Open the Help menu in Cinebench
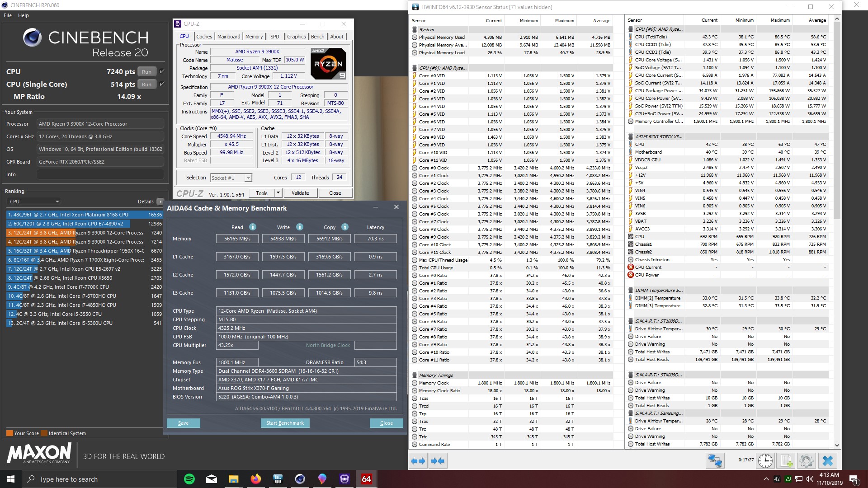The image size is (868, 488). point(24,15)
